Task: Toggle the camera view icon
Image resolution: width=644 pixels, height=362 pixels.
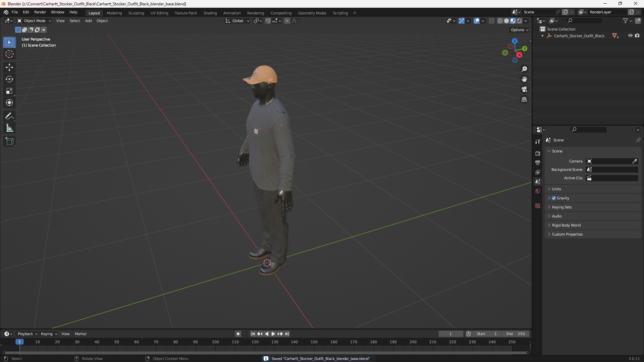Action: pyautogui.click(x=524, y=89)
